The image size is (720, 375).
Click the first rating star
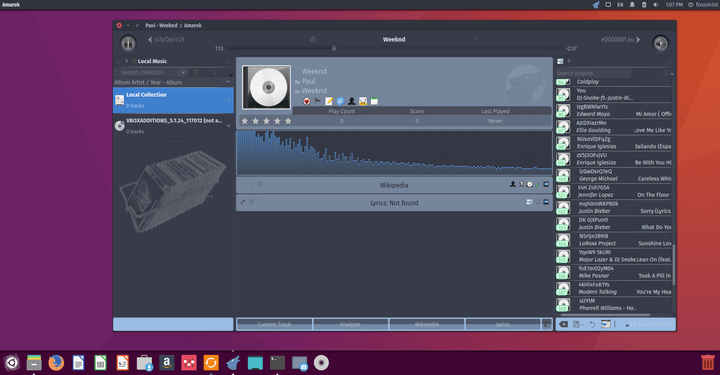(x=244, y=121)
